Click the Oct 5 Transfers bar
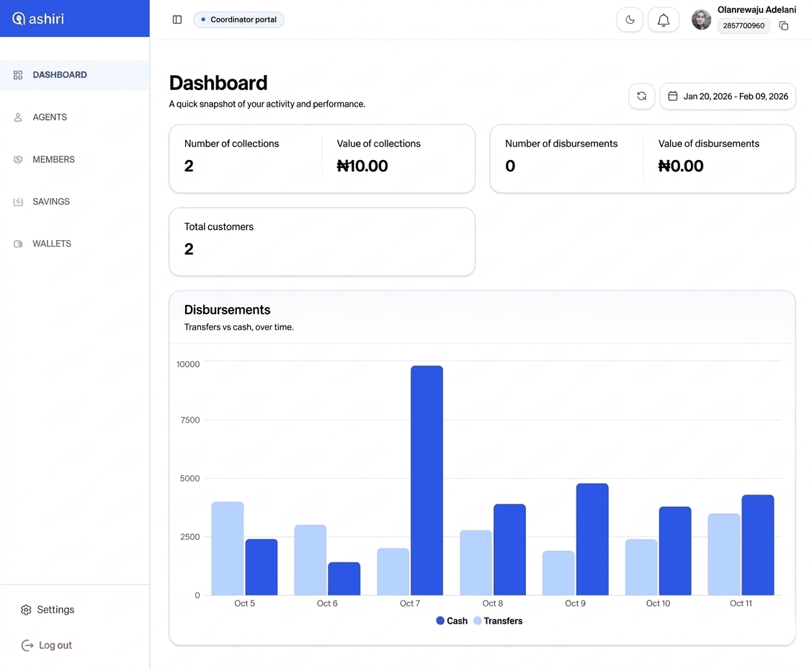This screenshot has height=669, width=812. pos(228,549)
